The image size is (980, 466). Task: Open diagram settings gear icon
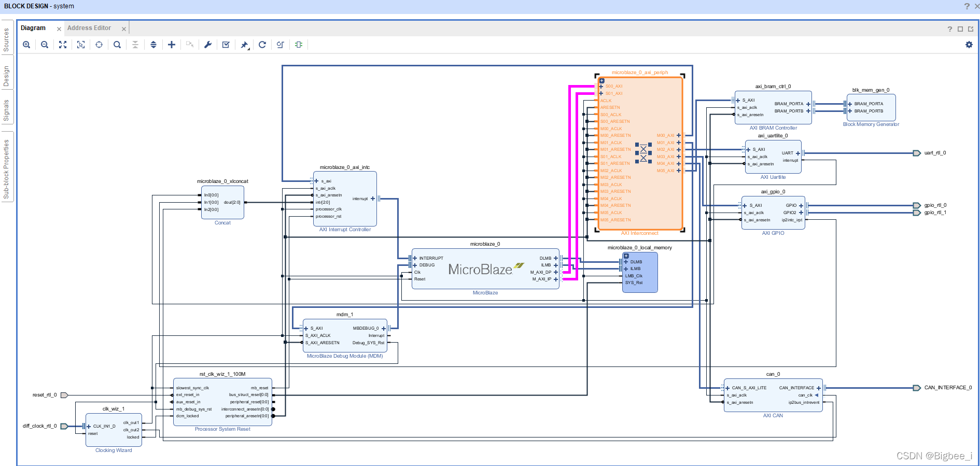[969, 45]
